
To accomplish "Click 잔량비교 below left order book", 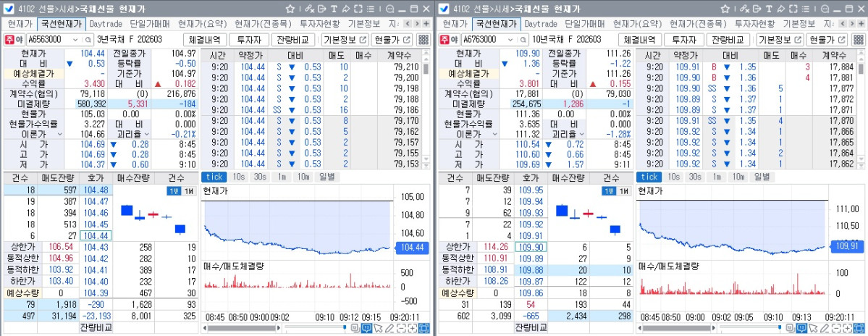I will [x=96, y=327].
